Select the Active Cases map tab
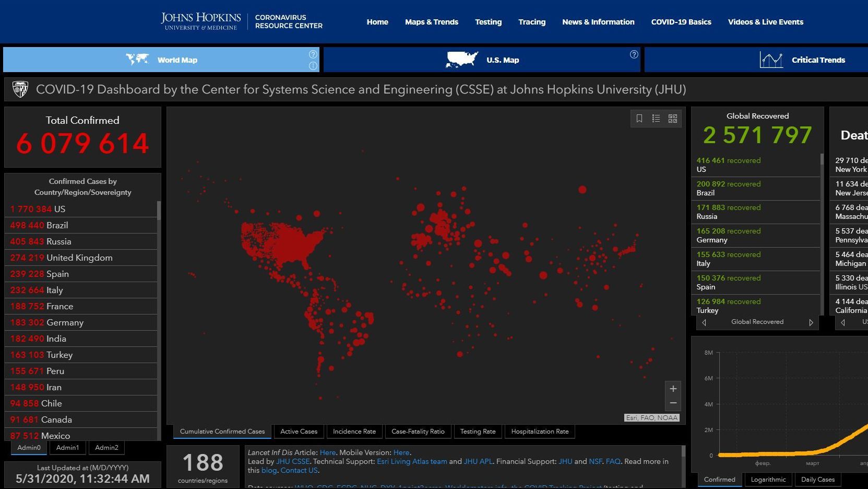This screenshot has height=489, width=868. click(x=299, y=432)
